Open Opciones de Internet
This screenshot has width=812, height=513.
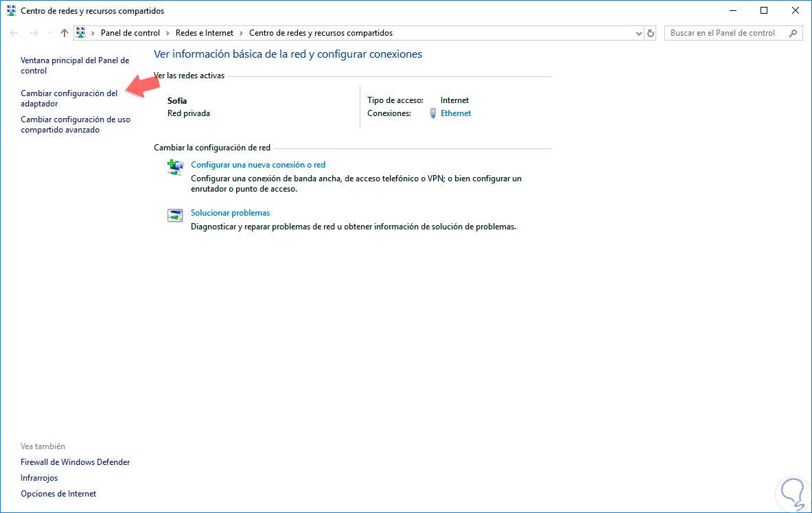pos(58,493)
